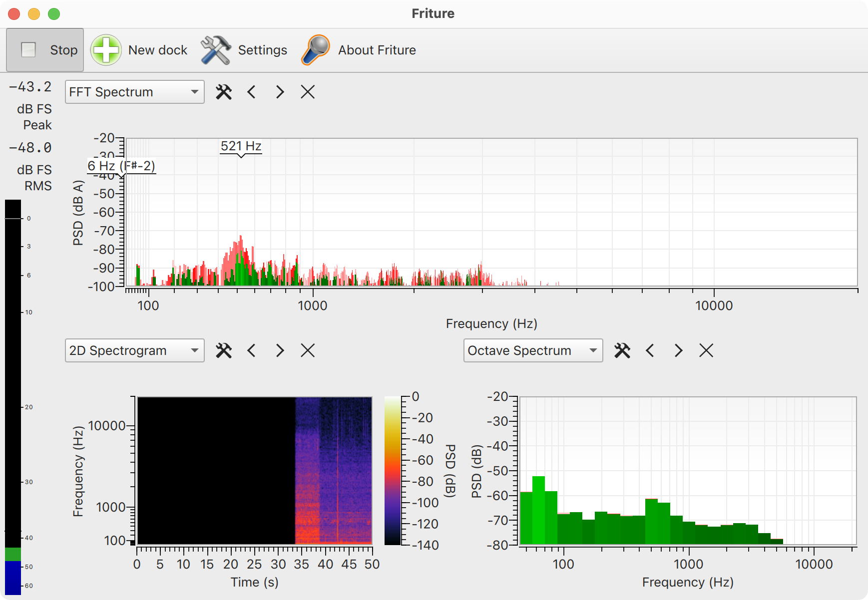Click the 521 Hz peak frequency label

click(241, 146)
